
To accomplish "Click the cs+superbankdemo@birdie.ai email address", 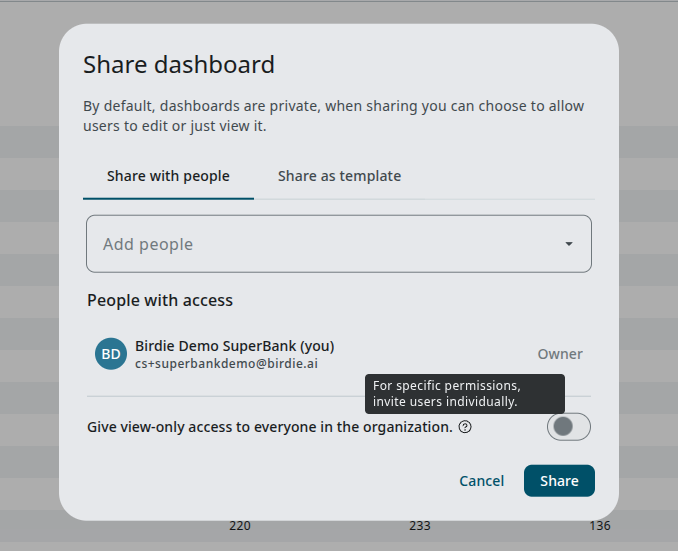I will tap(226, 364).
